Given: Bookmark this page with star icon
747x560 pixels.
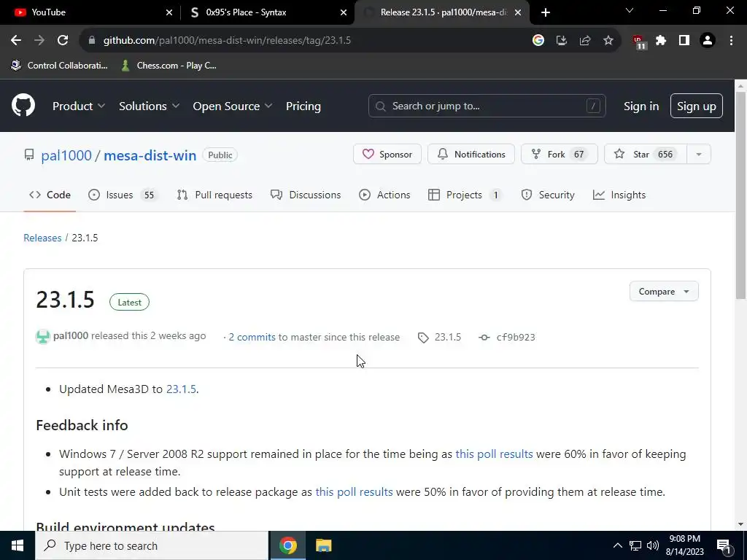Looking at the screenshot, I should pyautogui.click(x=608, y=41).
